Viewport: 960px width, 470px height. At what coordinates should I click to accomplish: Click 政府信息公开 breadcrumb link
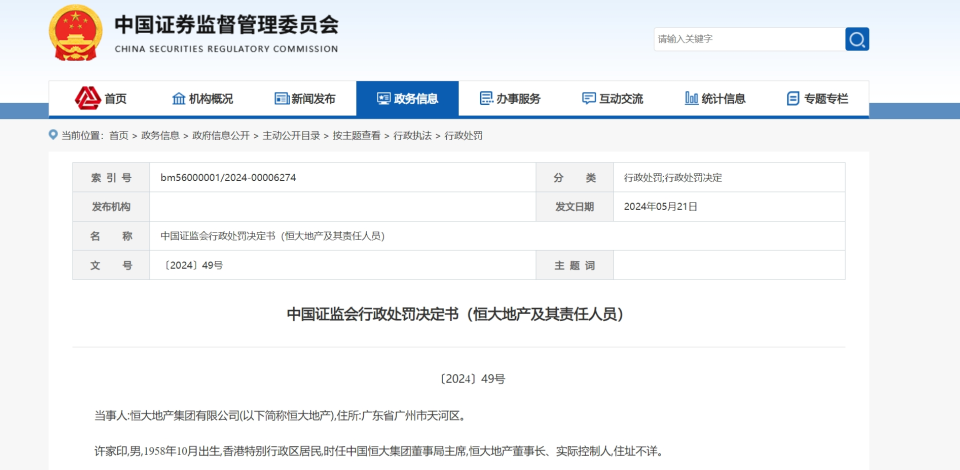click(x=221, y=136)
